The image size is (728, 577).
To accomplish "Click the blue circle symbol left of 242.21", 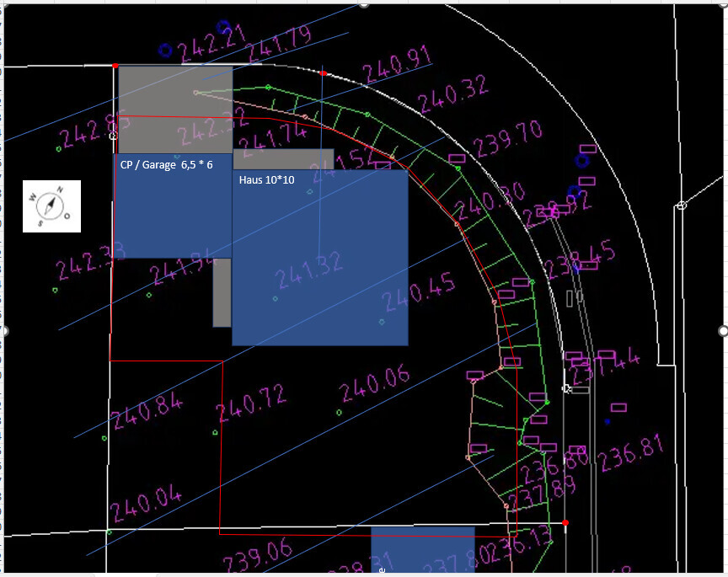I will coord(164,50).
